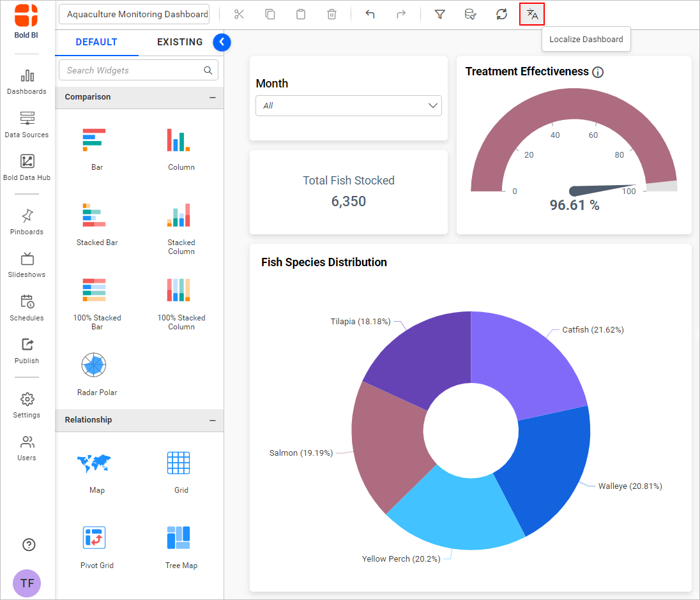This screenshot has width=700, height=600.
Task: Click the Localize Dashboard translate icon
Action: click(x=532, y=14)
